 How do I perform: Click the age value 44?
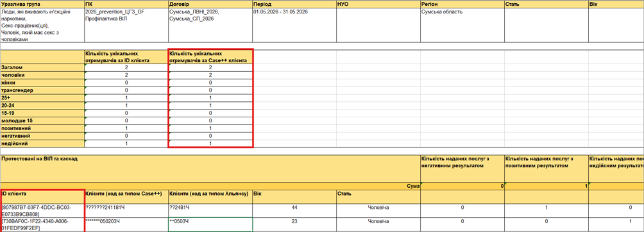294,211
